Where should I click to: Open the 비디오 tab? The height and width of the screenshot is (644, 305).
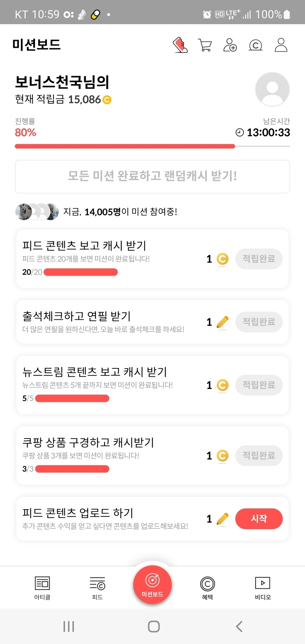click(x=263, y=587)
